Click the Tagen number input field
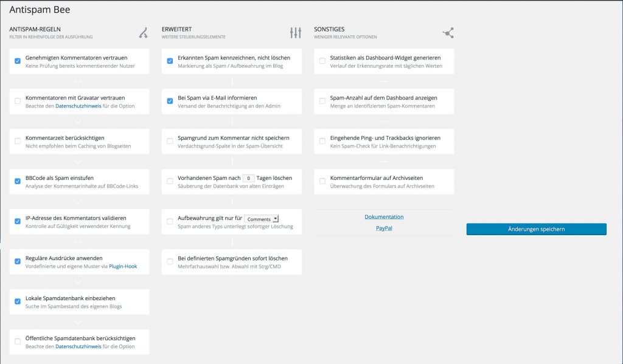 coord(249,177)
